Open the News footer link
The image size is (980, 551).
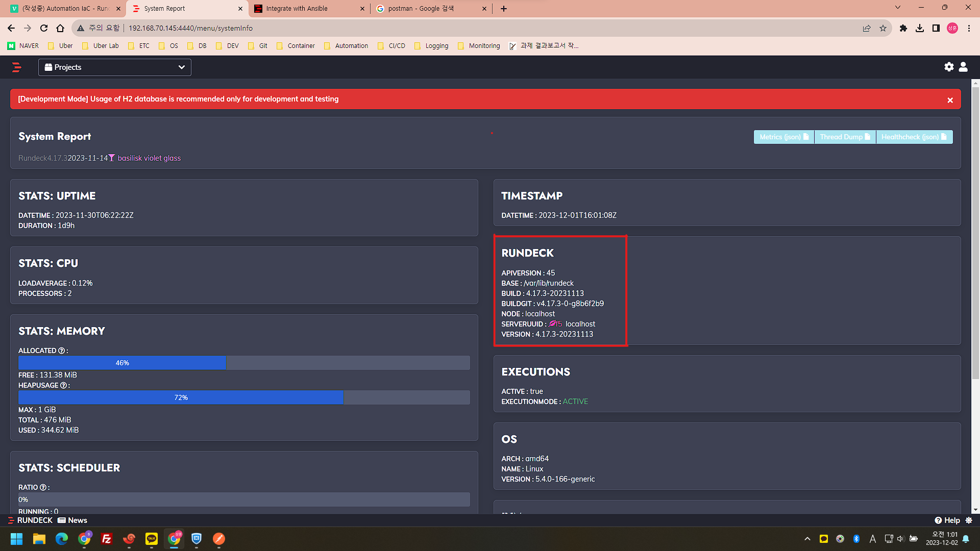click(72, 520)
